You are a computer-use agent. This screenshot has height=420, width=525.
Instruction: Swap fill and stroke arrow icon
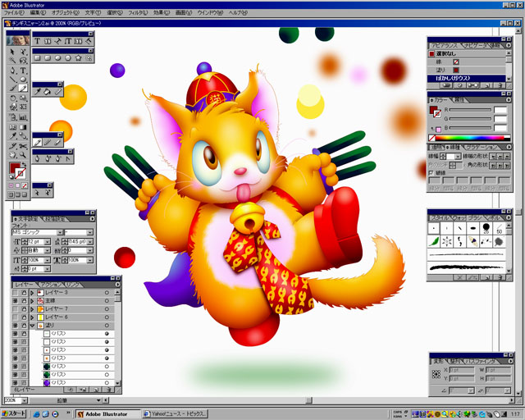(24, 164)
